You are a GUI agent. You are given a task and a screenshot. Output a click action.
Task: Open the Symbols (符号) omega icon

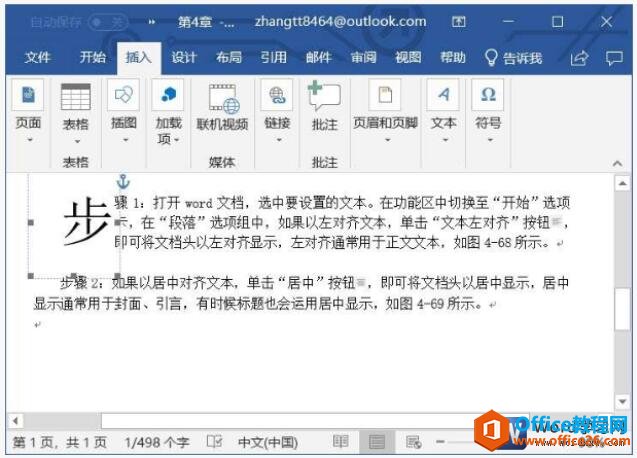(488, 95)
